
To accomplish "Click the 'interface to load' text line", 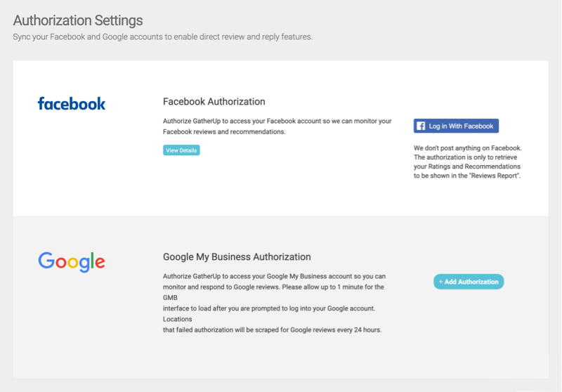I will (x=269, y=308).
